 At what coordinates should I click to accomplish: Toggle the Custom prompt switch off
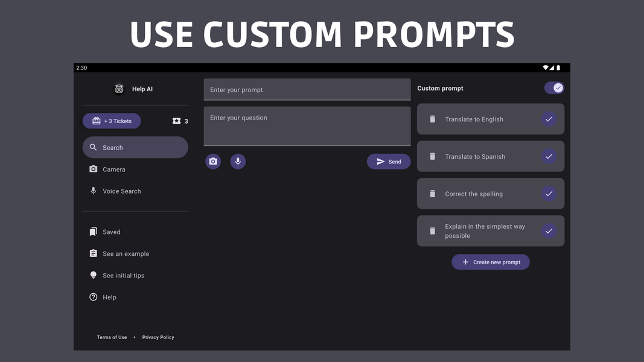click(x=554, y=88)
